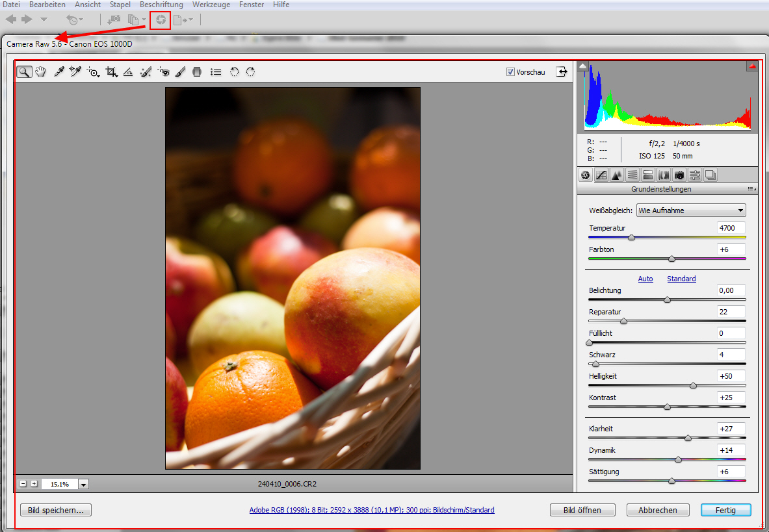
Task: Select the Hand tool
Action: pos(41,72)
